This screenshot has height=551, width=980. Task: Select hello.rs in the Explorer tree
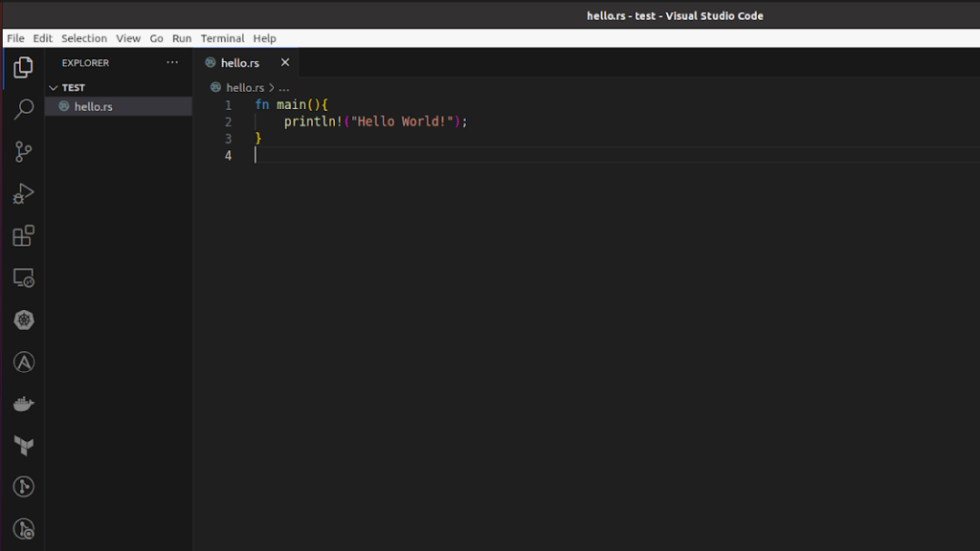coord(93,106)
